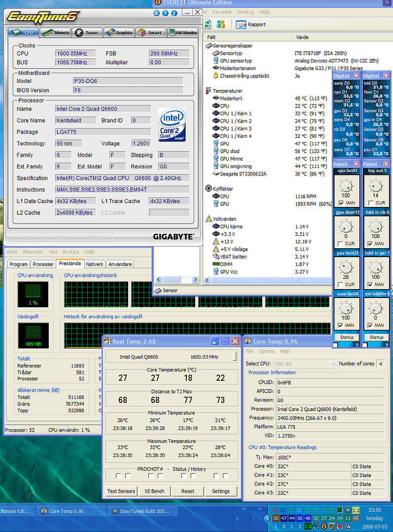
Task: Click the steering wheel icon in system tray
Action: (x=348, y=510)
